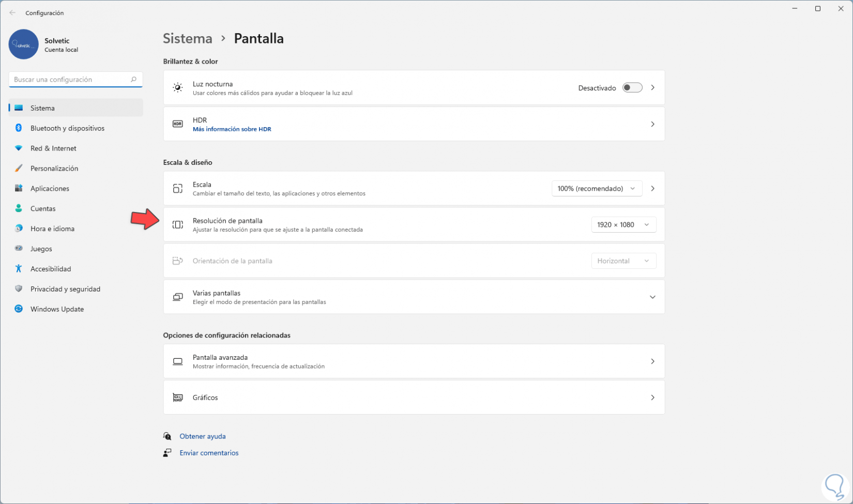Click the Bluetooth y dispositivos sidebar icon
This screenshot has height=504, width=853.
19,128
